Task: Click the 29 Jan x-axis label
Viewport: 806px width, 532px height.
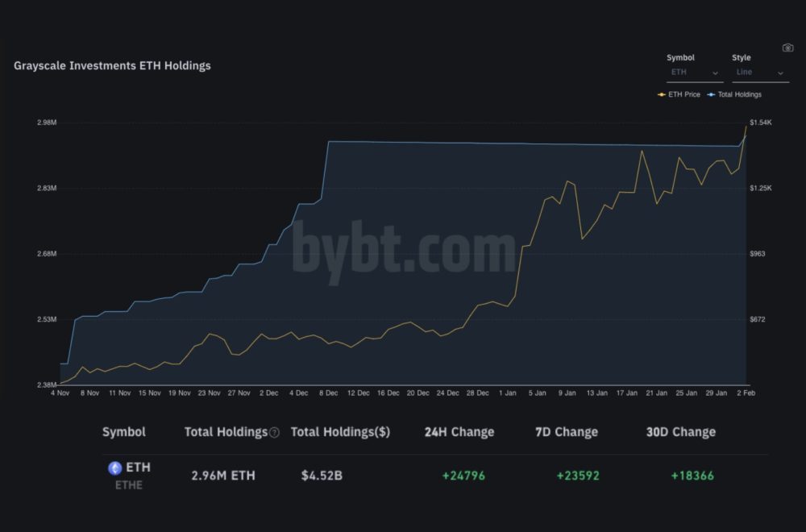Action: point(716,393)
